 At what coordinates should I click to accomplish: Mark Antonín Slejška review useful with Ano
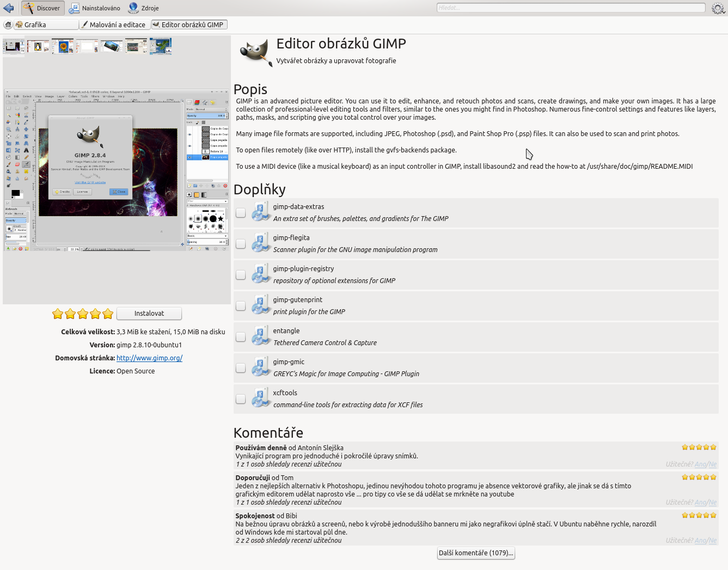coord(700,464)
